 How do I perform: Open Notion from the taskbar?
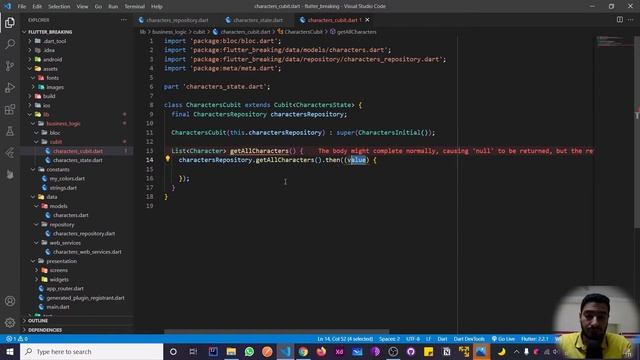tap(447, 351)
